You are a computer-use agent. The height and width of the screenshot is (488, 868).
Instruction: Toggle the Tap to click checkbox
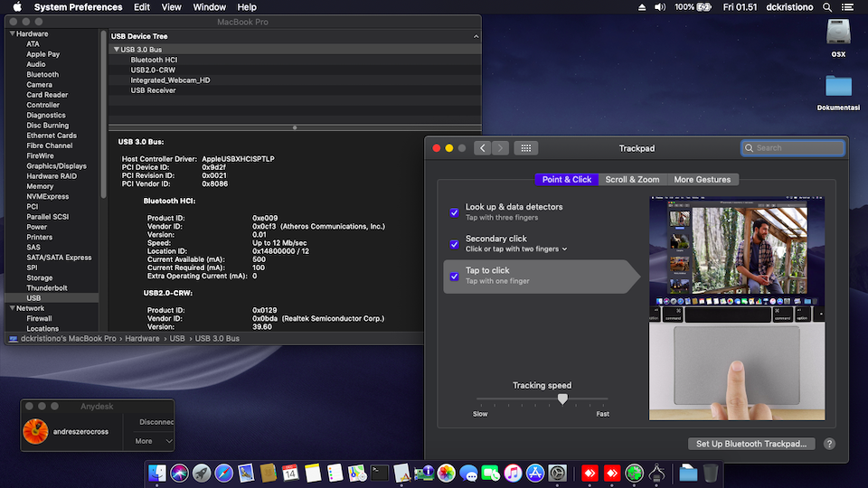coord(454,276)
